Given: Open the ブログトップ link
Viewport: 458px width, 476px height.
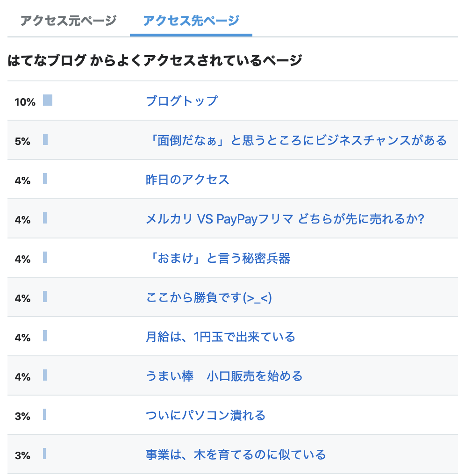Looking at the screenshot, I should (x=181, y=101).
